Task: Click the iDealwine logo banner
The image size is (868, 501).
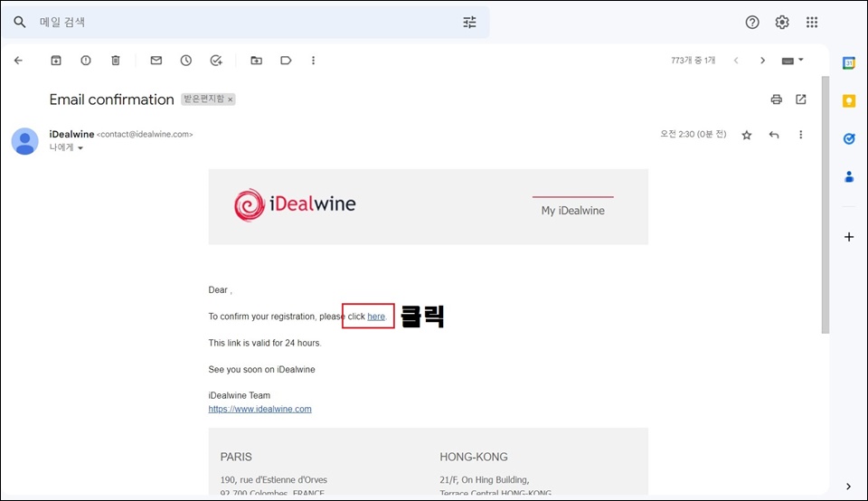Action: click(x=295, y=204)
